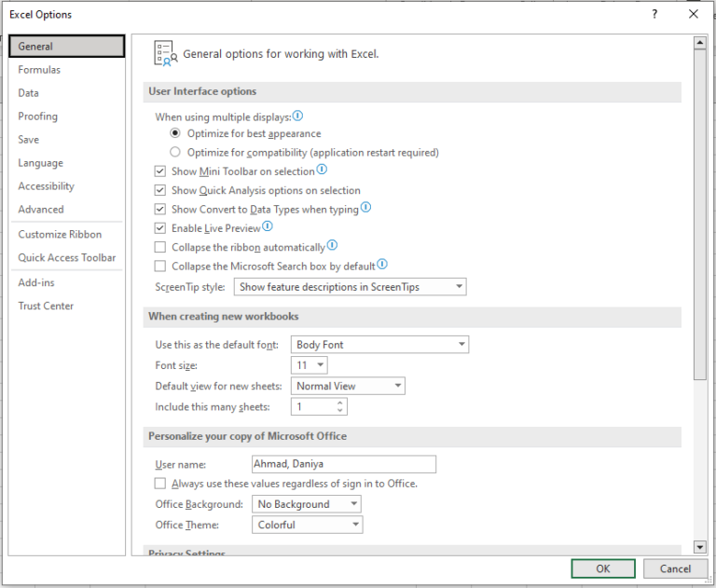Toggle Show Quick Analysis options on selection
This screenshot has width=716, height=588.
[x=159, y=190]
